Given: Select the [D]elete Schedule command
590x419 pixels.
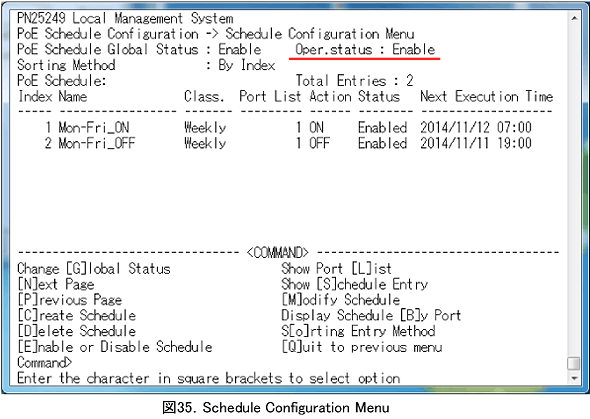Looking at the screenshot, I should click(76, 331).
